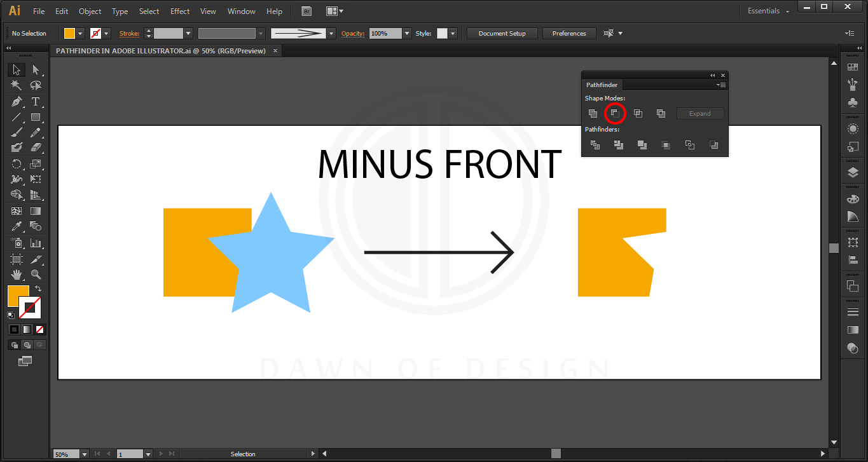This screenshot has width=868, height=462.
Task: Open the Object menu
Action: tap(90, 11)
